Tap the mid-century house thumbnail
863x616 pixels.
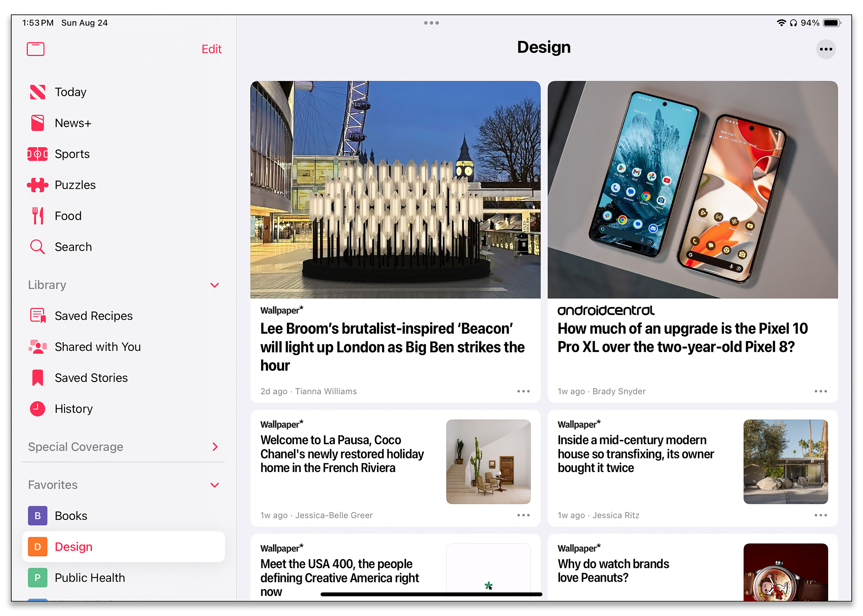point(786,462)
